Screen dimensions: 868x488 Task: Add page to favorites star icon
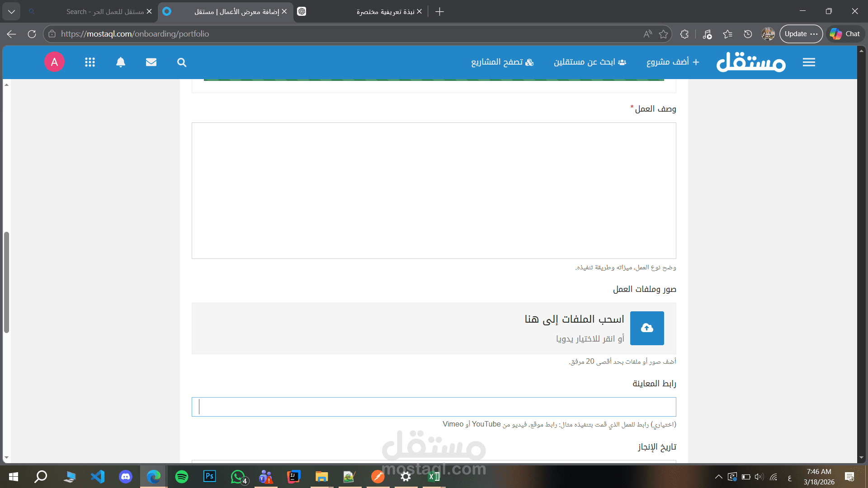pos(663,34)
